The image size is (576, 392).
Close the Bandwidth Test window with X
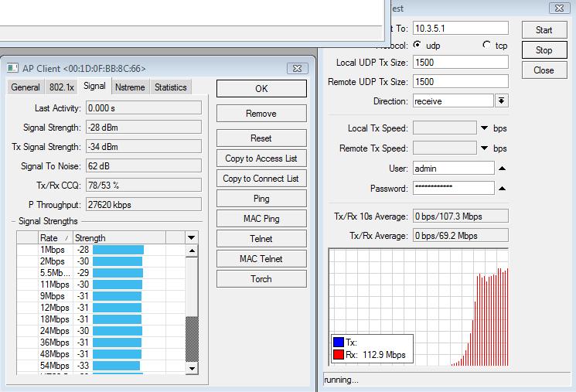pyautogui.click(x=560, y=9)
